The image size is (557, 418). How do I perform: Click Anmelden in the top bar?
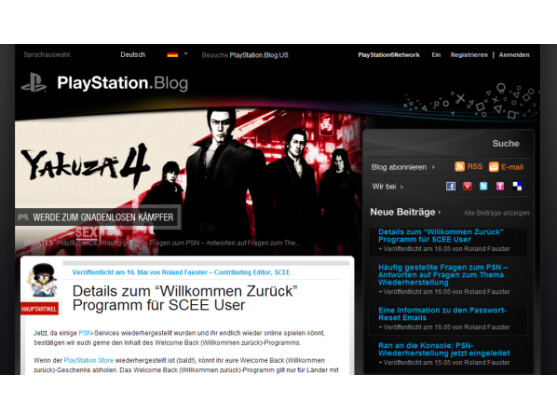point(514,55)
